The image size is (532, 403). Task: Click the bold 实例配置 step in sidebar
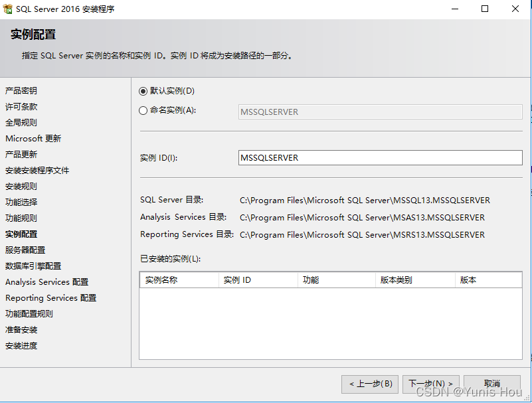click(21, 234)
